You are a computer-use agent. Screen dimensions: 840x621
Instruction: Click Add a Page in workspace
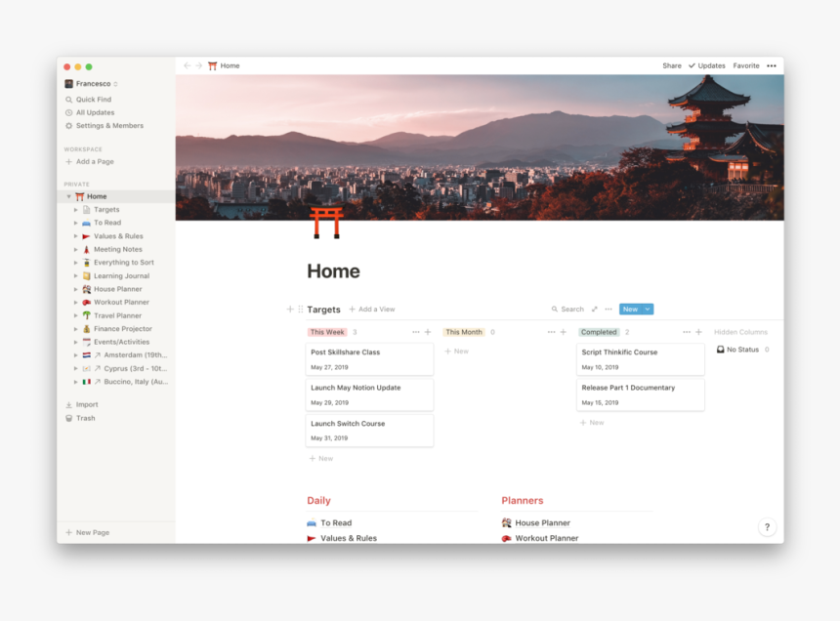90,162
